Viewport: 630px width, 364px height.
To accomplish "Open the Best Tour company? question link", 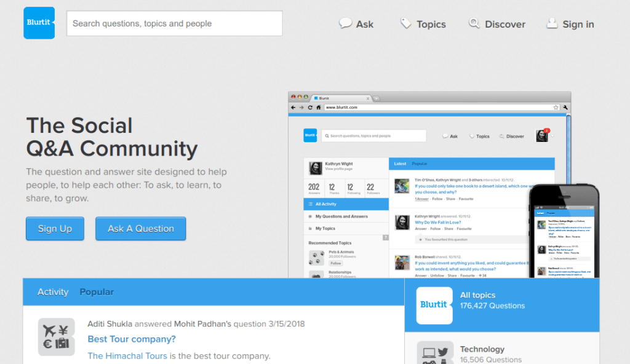I will tap(132, 339).
